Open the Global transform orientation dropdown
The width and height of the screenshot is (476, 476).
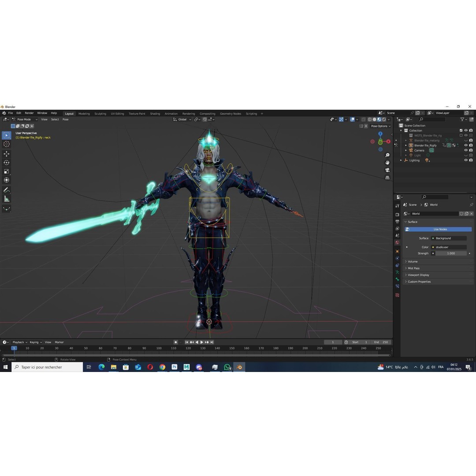pos(182,119)
